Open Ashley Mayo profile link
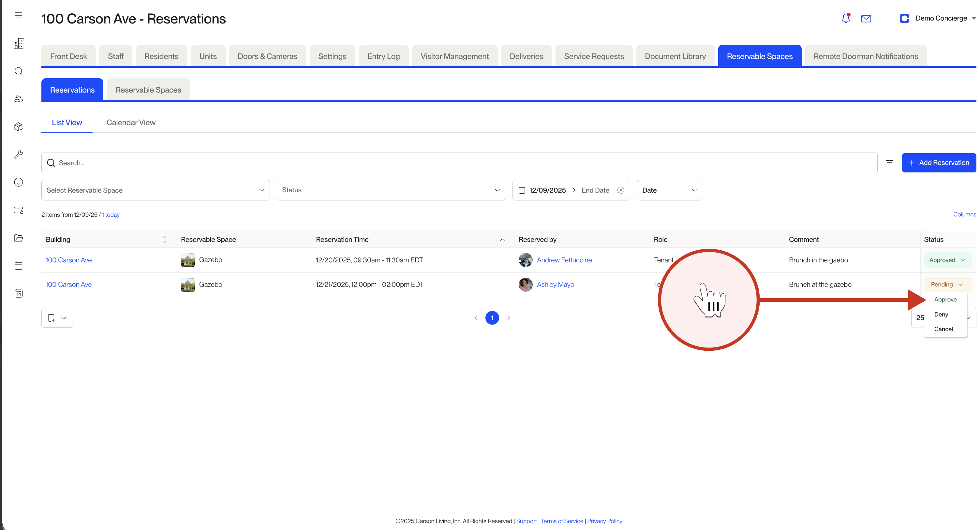 (x=555, y=284)
